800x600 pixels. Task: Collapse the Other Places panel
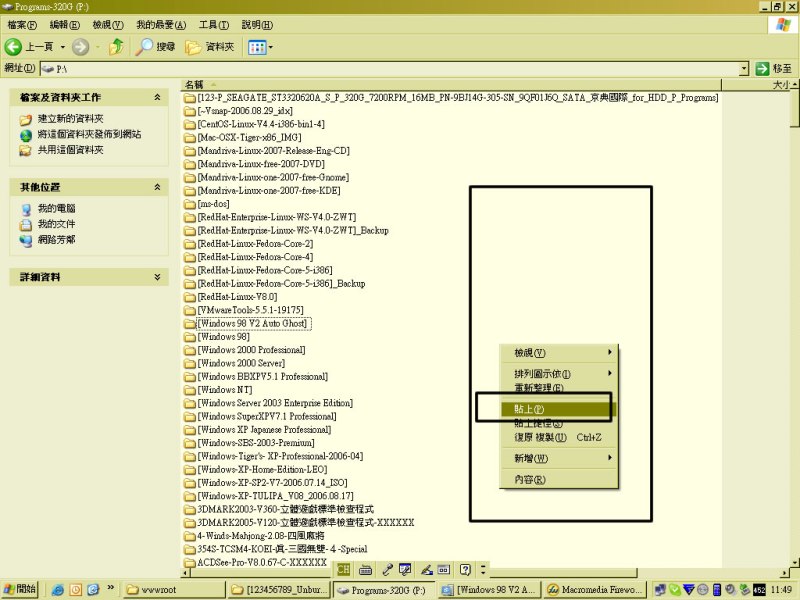157,187
